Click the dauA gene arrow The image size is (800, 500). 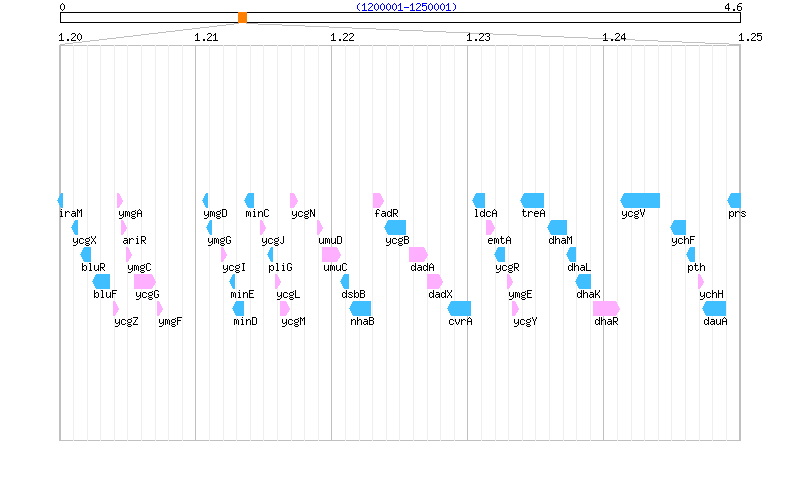715,308
